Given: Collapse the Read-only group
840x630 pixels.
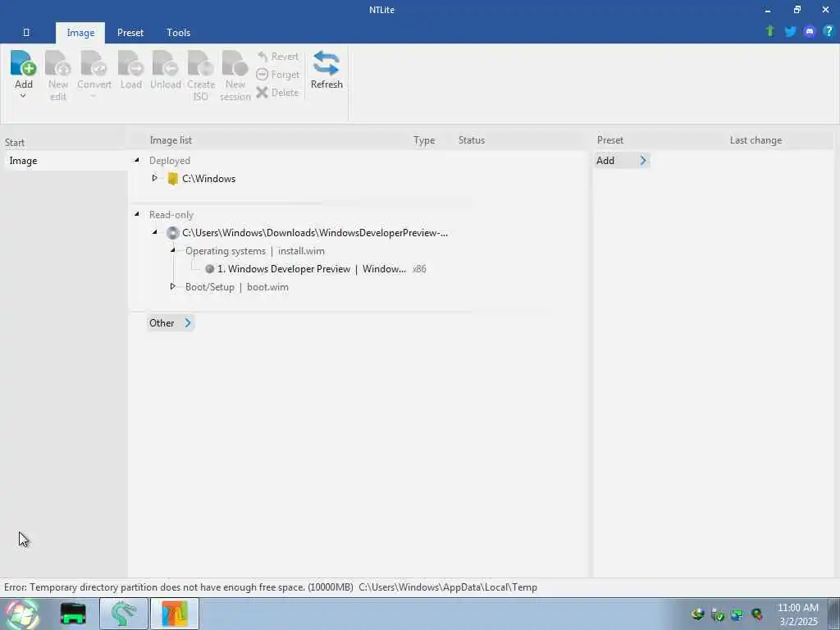Looking at the screenshot, I should pyautogui.click(x=137, y=214).
